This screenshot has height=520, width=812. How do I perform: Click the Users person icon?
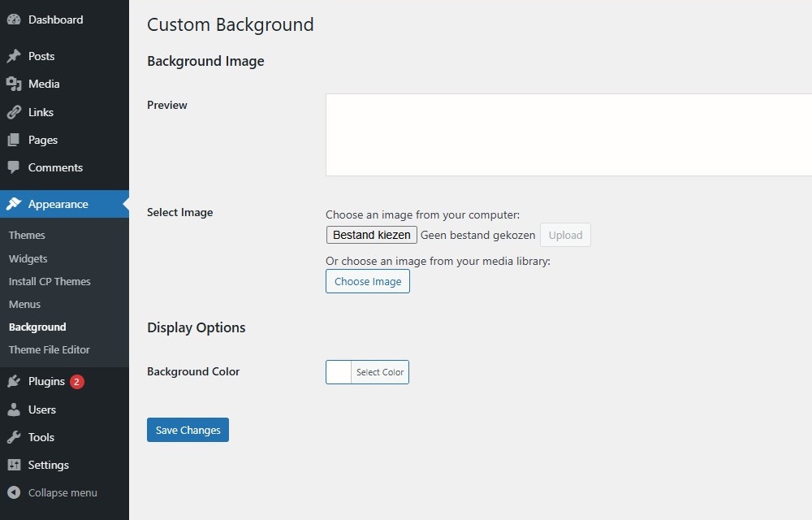point(14,409)
